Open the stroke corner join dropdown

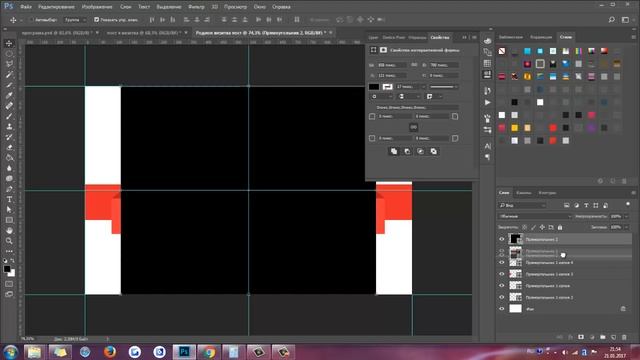point(434,97)
